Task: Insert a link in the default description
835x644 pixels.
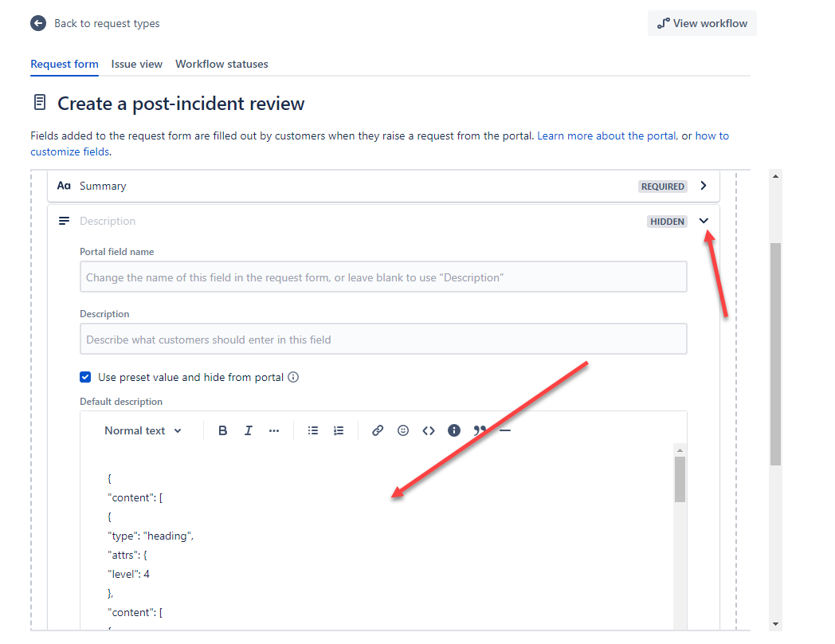Action: tap(377, 430)
